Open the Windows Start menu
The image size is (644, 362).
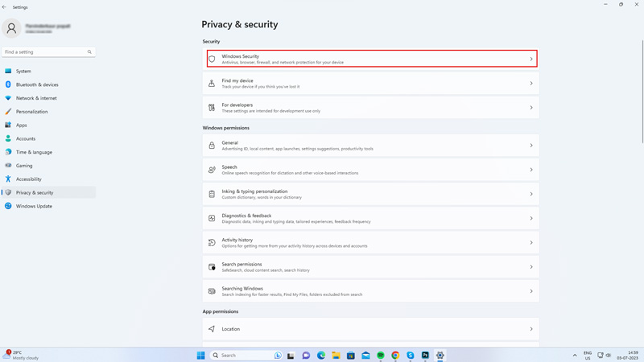[x=200, y=355]
